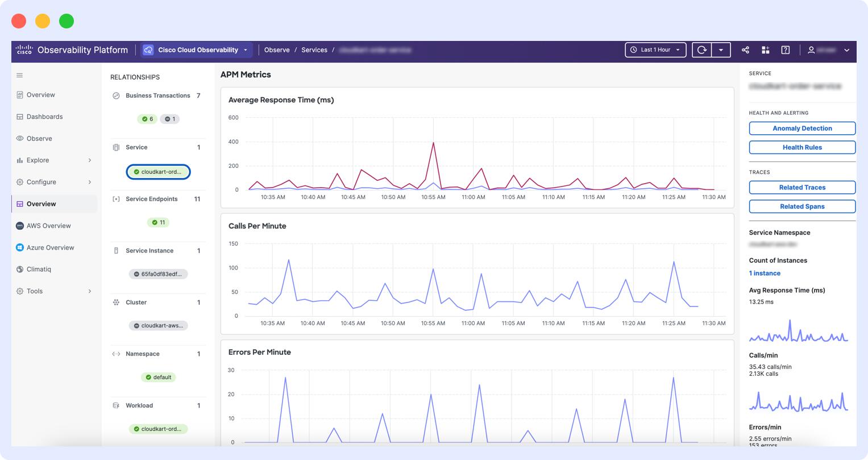
Task: Select the cloudkart-ord service chip
Action: click(158, 172)
